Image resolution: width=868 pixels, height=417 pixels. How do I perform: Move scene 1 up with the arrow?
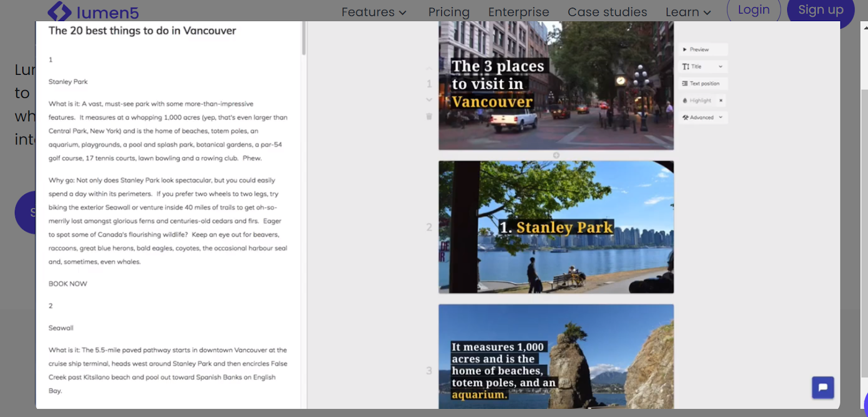tap(429, 68)
